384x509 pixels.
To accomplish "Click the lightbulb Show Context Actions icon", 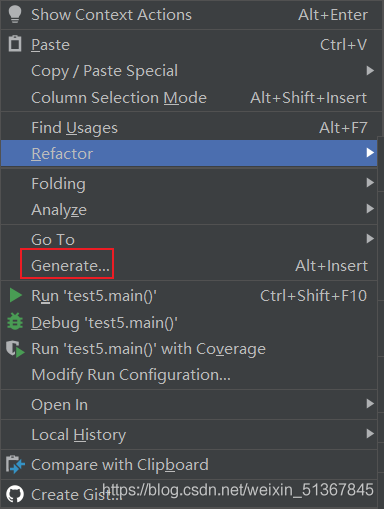I will [x=15, y=14].
